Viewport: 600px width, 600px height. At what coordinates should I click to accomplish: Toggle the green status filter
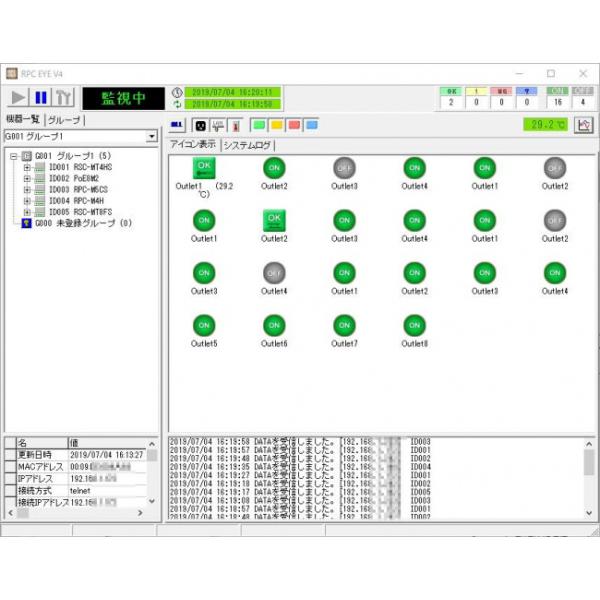[259, 125]
